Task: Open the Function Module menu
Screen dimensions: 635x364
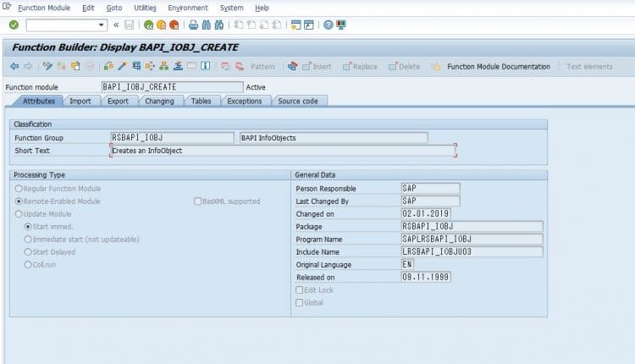Action: coord(44,8)
